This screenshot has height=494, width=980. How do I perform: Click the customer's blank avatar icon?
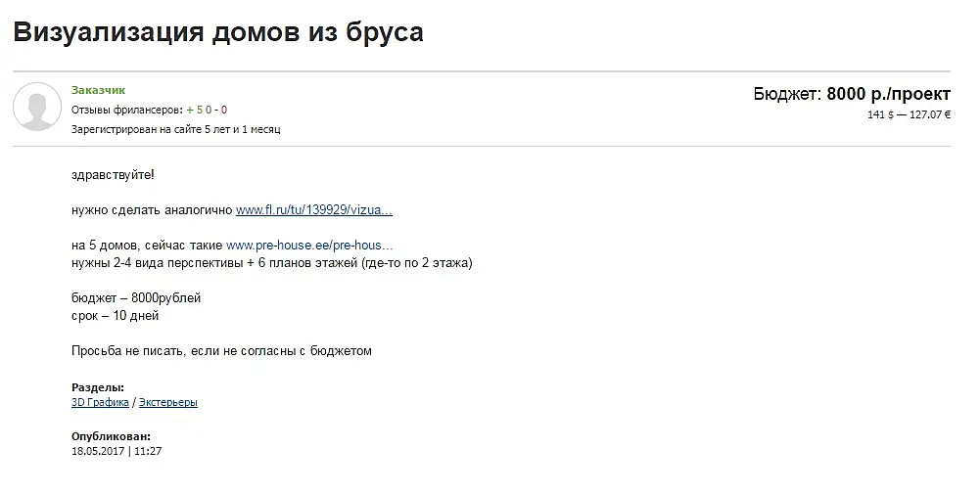click(x=37, y=107)
